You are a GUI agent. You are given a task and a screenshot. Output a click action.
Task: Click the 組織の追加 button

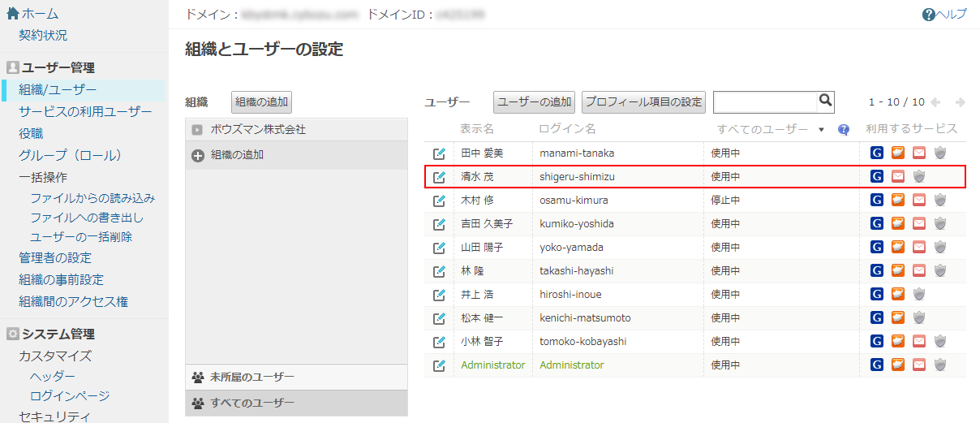click(261, 101)
